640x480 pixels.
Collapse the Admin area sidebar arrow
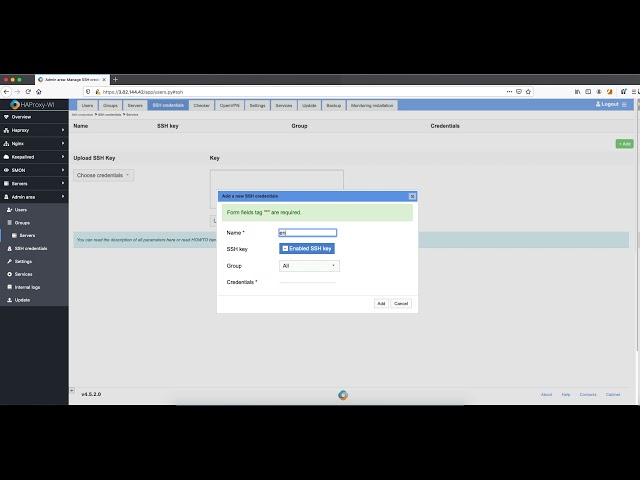63,197
